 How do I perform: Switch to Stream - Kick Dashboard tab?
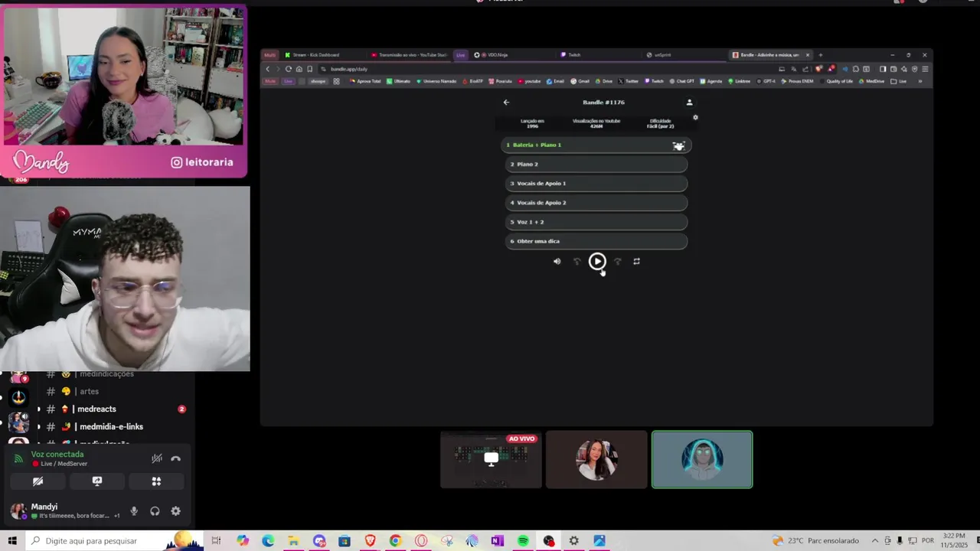pyautogui.click(x=322, y=55)
